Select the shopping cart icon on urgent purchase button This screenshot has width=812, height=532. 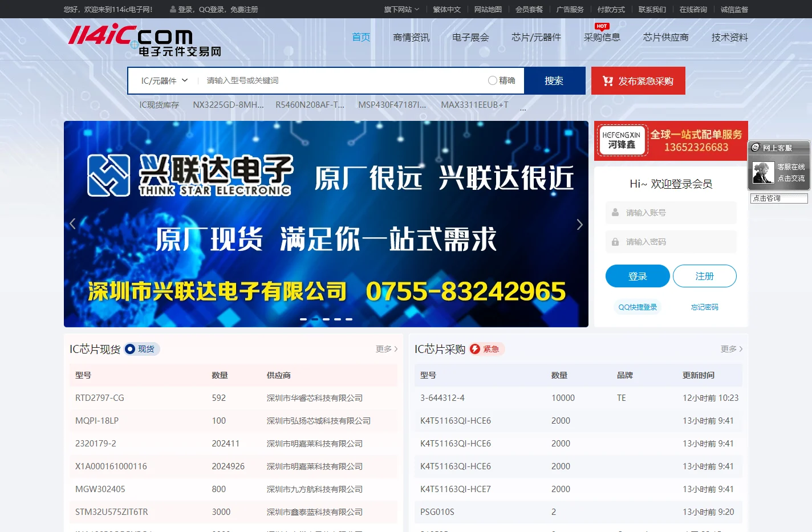point(608,81)
